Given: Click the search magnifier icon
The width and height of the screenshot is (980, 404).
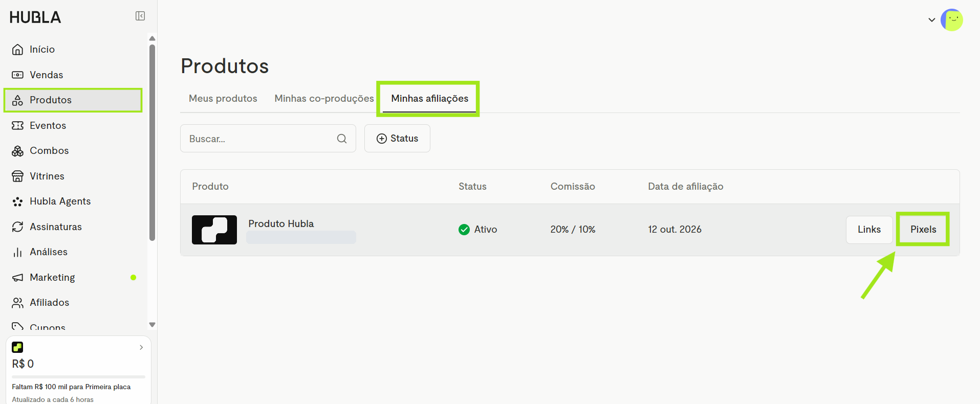Looking at the screenshot, I should 342,139.
